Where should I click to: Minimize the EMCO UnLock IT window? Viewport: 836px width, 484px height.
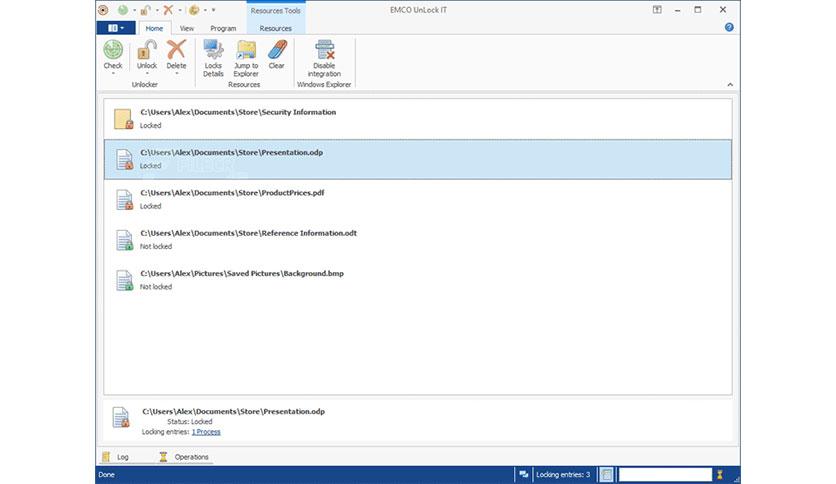(x=677, y=10)
